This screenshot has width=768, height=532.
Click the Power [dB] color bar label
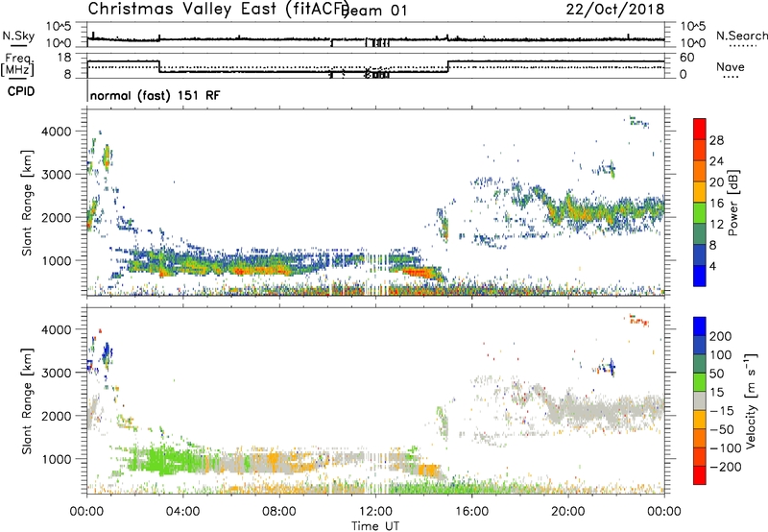click(732, 203)
